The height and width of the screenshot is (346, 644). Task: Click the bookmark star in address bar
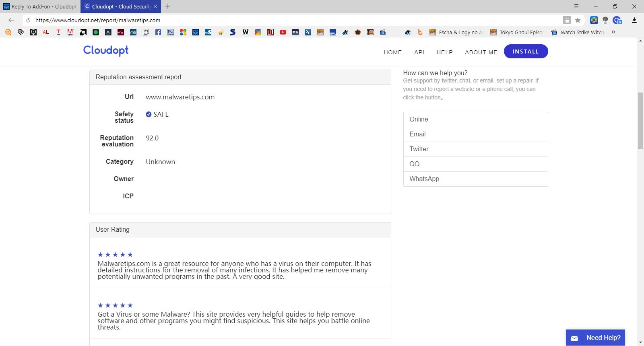click(578, 20)
